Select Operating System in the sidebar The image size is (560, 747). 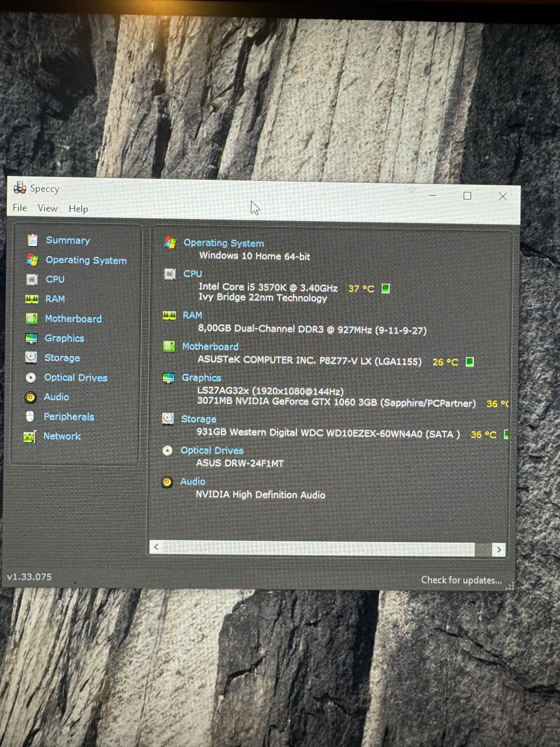pyautogui.click(x=86, y=260)
